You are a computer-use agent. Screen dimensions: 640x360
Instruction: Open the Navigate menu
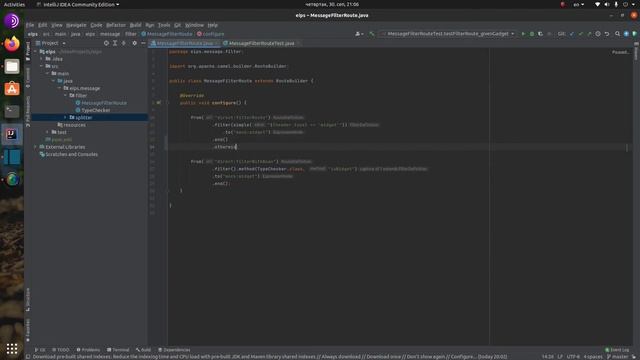click(76, 25)
